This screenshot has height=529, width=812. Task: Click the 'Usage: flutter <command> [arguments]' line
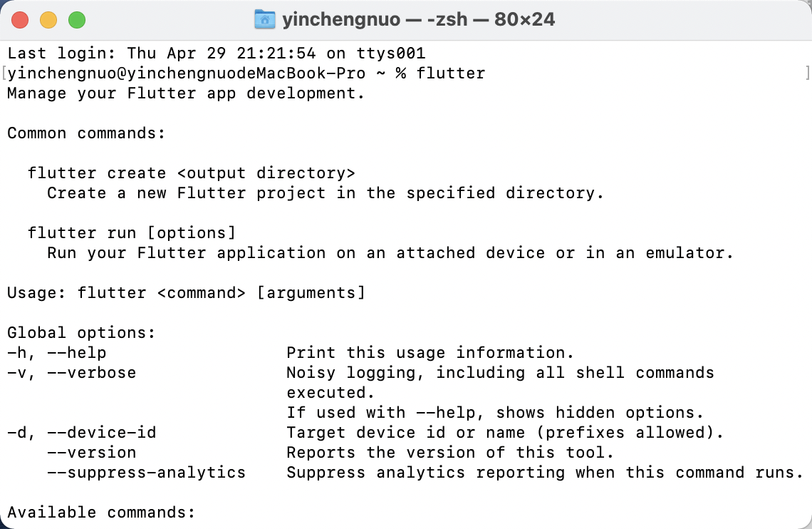tap(186, 292)
